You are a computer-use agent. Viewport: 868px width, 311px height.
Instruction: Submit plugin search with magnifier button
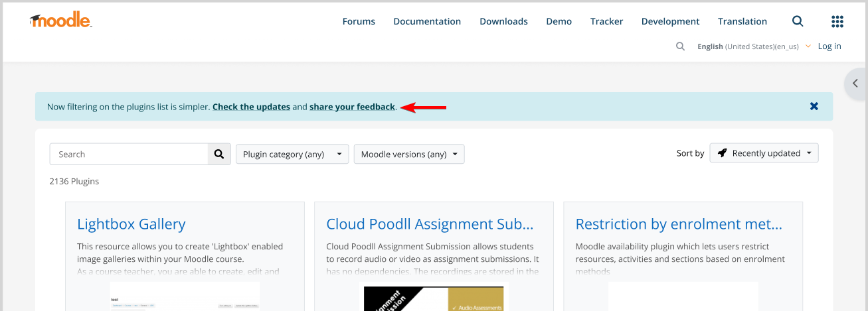point(219,154)
